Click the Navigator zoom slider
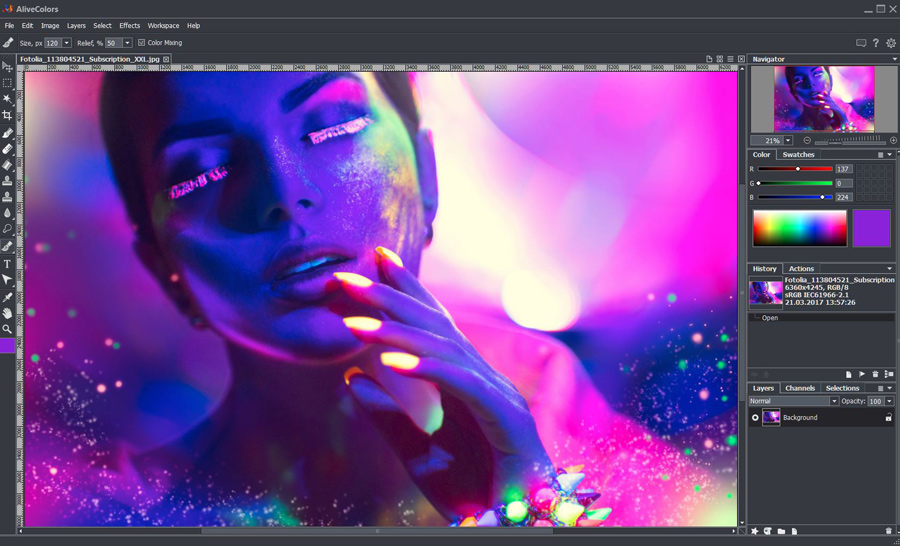The image size is (900, 546). click(849, 141)
